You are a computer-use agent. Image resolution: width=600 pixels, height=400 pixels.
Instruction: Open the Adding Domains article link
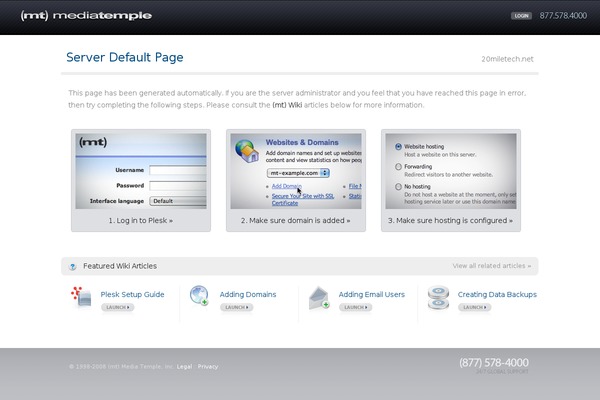coord(247,295)
